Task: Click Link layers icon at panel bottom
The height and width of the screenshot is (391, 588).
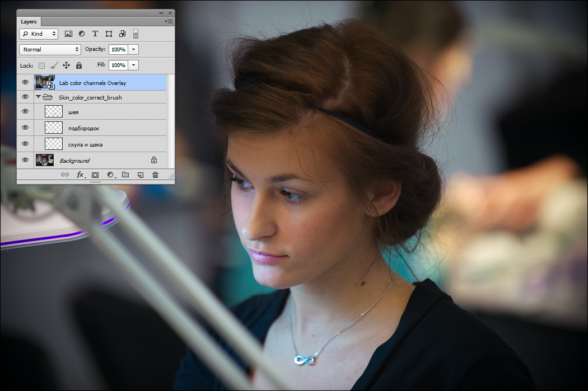Action: pyautogui.click(x=65, y=175)
